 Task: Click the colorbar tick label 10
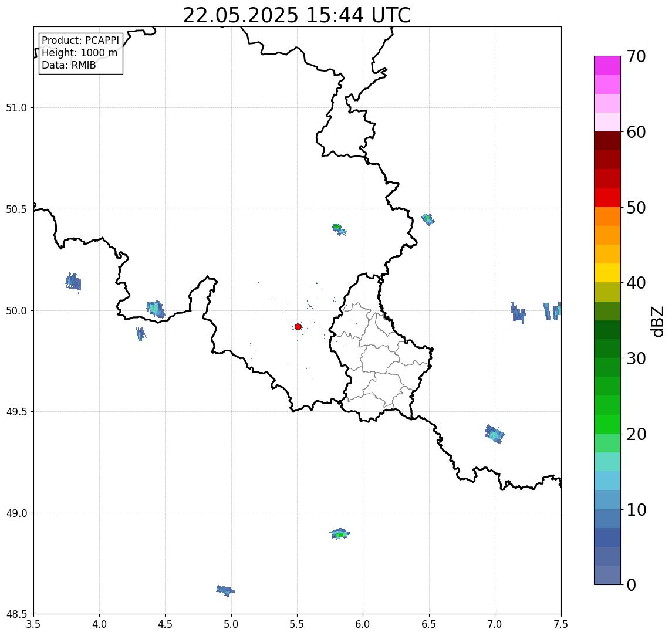coord(636,510)
